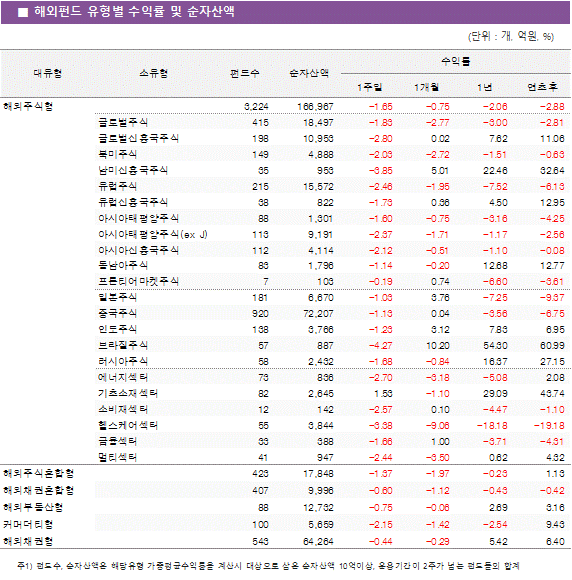Select the '1년' return column header

(484, 87)
